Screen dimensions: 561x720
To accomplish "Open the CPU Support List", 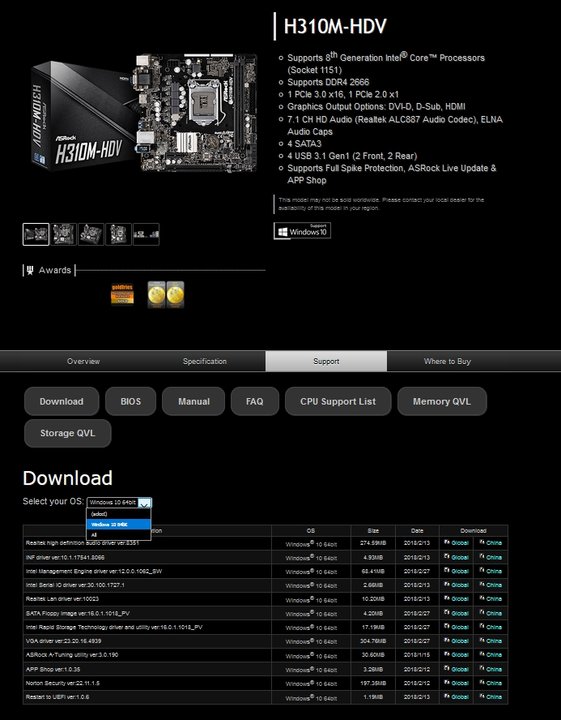I will 338,401.
